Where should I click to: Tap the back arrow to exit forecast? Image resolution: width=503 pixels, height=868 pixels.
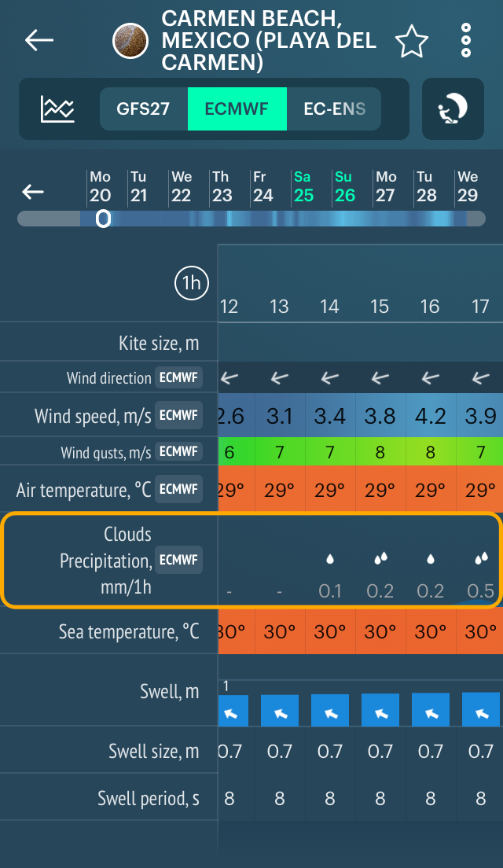click(38, 40)
